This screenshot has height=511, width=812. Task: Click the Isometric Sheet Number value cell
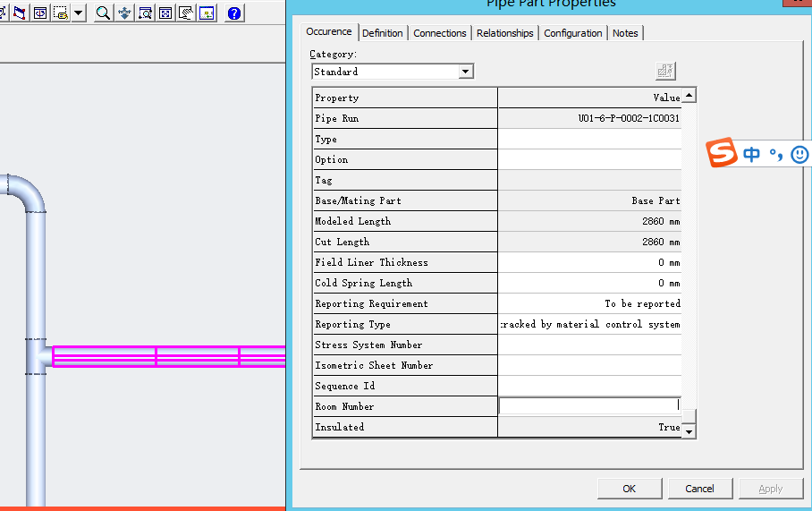pyautogui.click(x=589, y=365)
